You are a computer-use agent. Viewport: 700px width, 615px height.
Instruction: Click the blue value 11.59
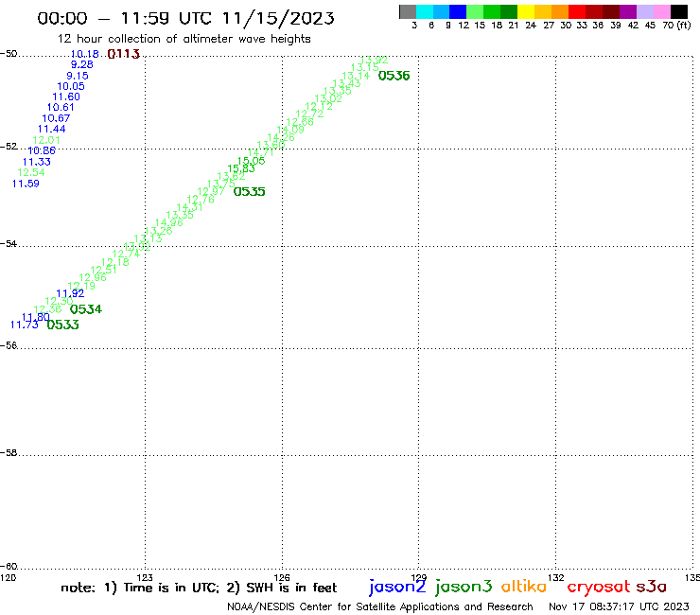click(26, 184)
